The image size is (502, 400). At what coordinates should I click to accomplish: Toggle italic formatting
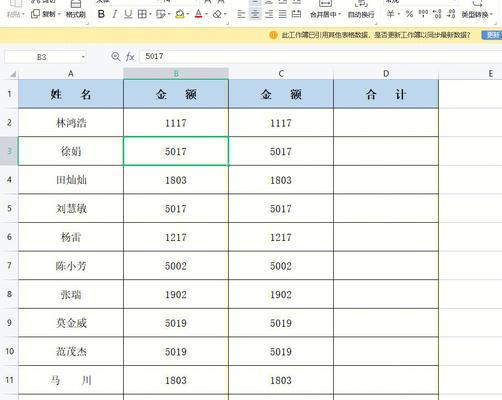pos(115,14)
